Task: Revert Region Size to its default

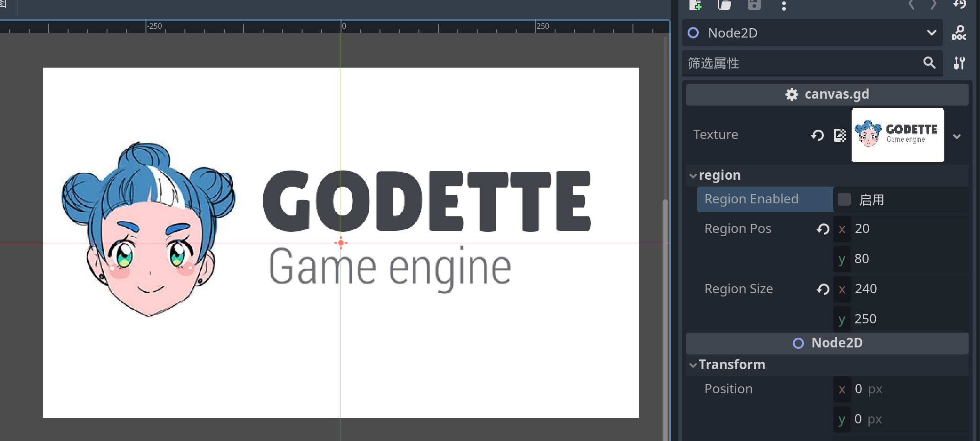Action: (823, 289)
